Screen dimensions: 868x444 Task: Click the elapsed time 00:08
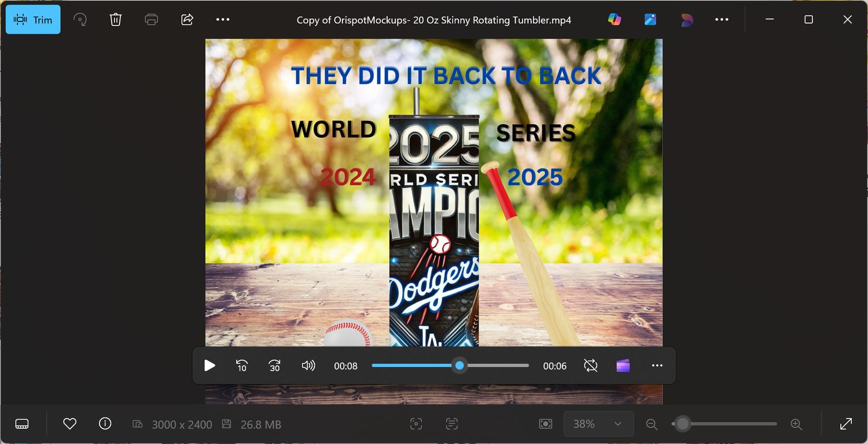[345, 366]
